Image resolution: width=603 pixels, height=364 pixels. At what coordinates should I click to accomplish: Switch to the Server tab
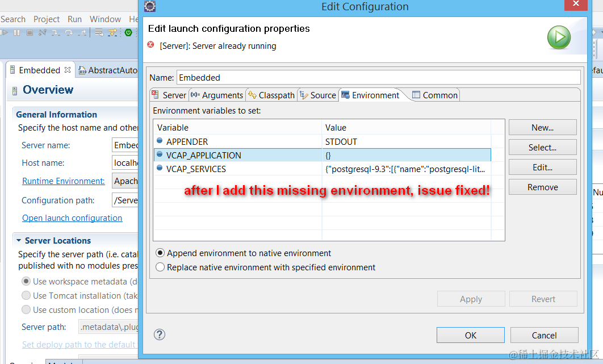(x=169, y=95)
